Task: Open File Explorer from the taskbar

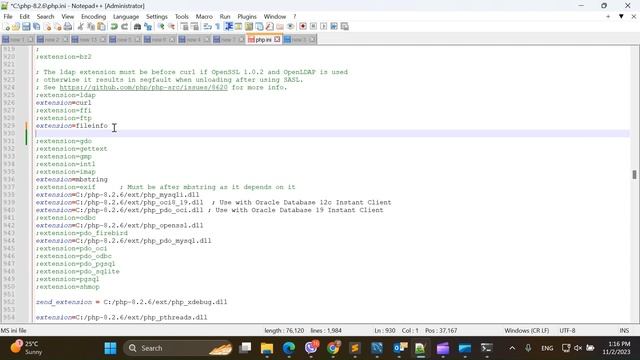Action: 267,348
